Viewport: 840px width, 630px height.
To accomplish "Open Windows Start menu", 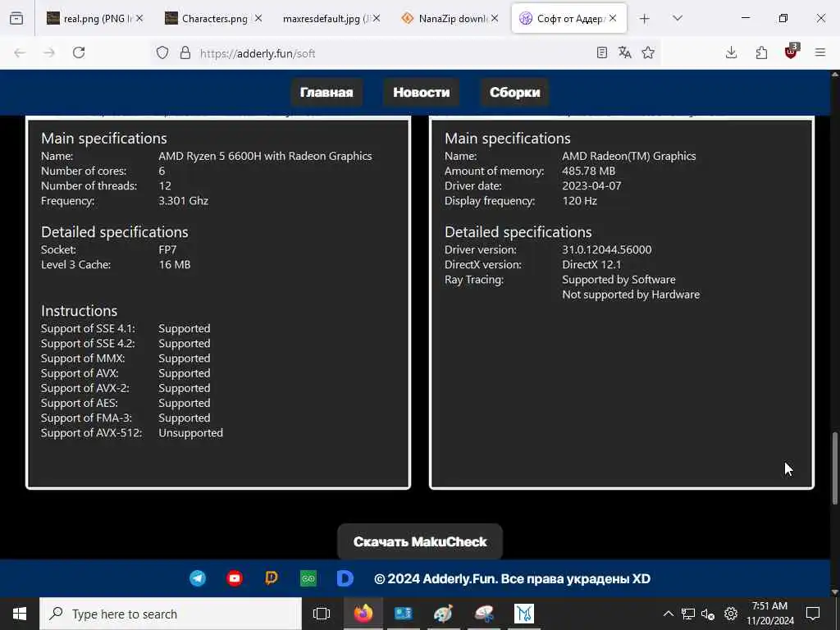I will [20, 614].
